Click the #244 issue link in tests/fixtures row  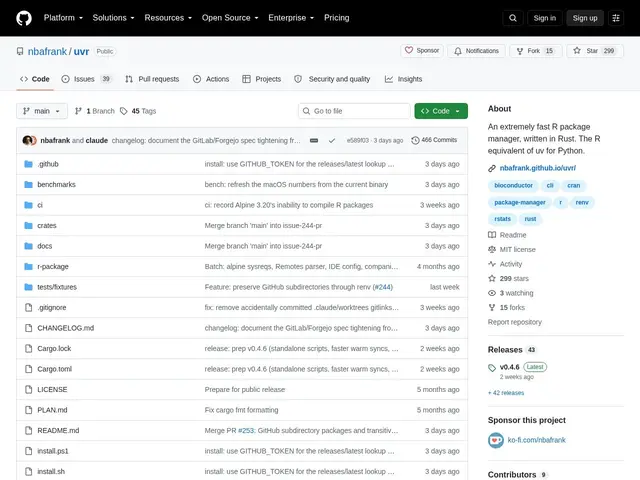tap(382, 287)
